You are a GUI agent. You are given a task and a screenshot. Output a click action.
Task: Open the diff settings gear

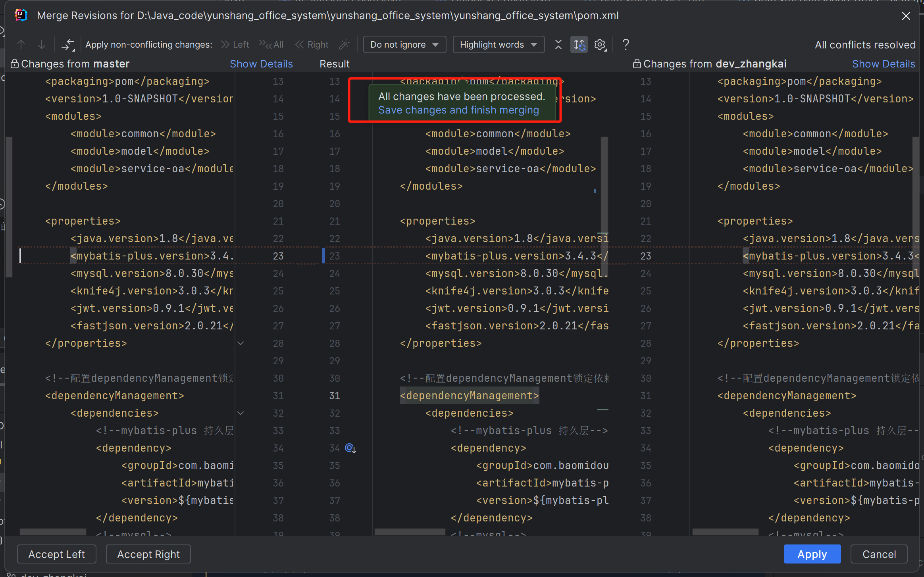(x=600, y=44)
